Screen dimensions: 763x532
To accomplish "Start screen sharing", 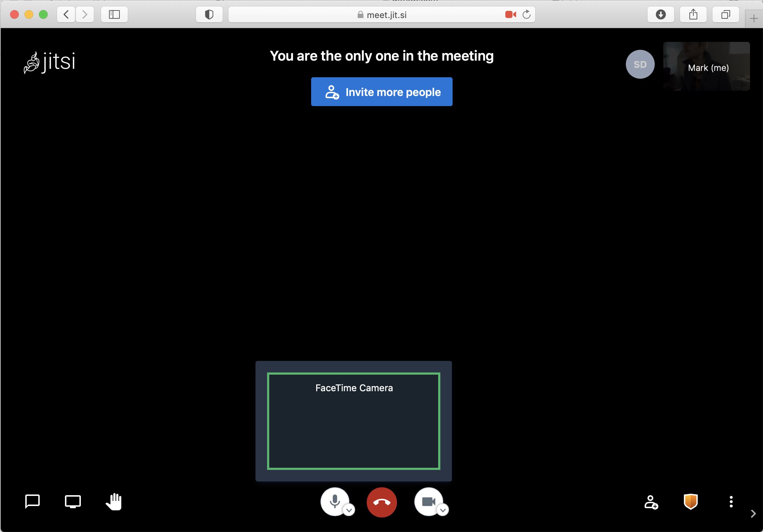I will (x=72, y=502).
